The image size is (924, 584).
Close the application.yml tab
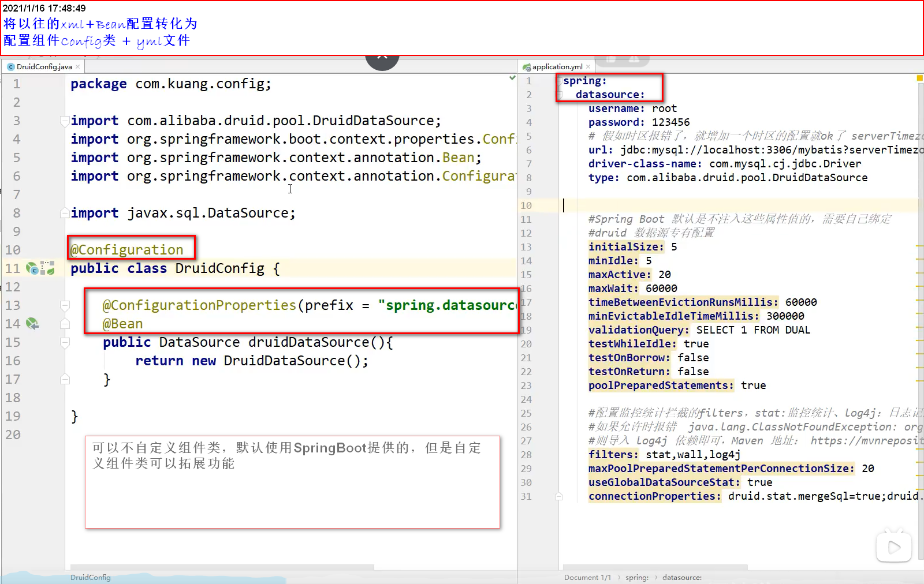588,67
